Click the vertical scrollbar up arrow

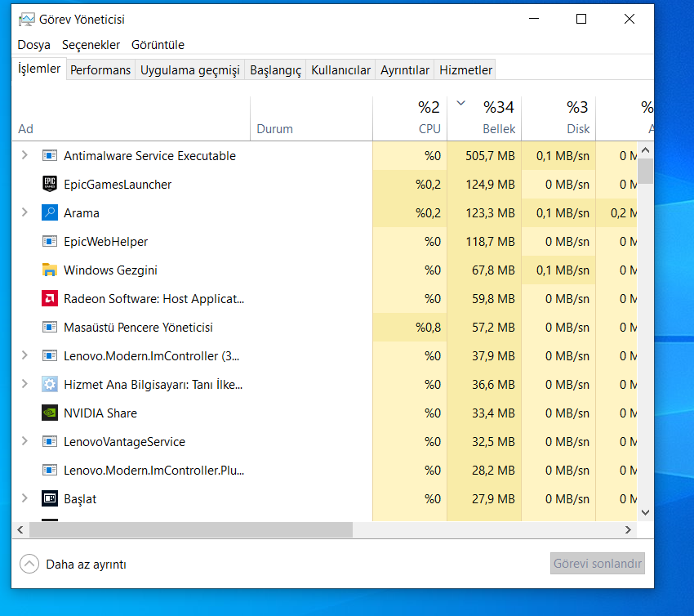(645, 150)
